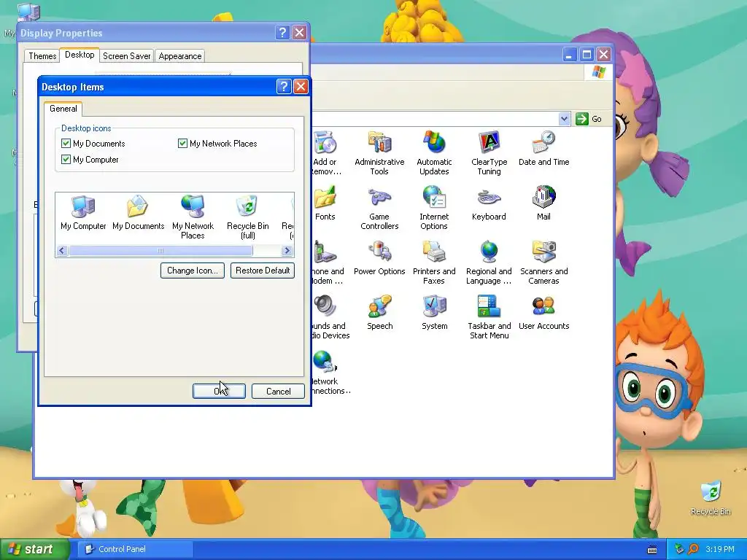
Task: Click Cancel in Desktop Items dialog
Action: click(x=278, y=391)
